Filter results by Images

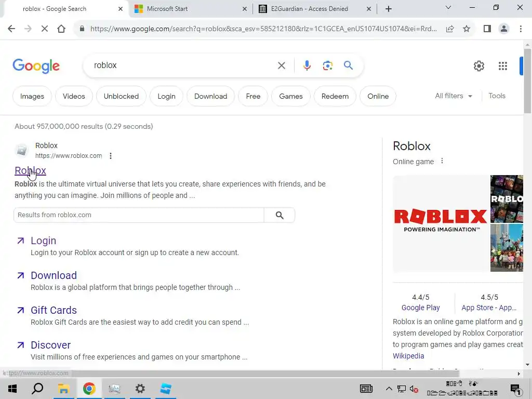(32, 96)
